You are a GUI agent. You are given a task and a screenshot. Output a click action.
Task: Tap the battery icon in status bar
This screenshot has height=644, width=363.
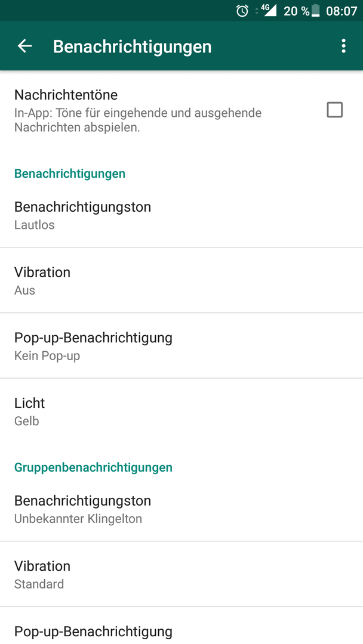[x=315, y=11]
